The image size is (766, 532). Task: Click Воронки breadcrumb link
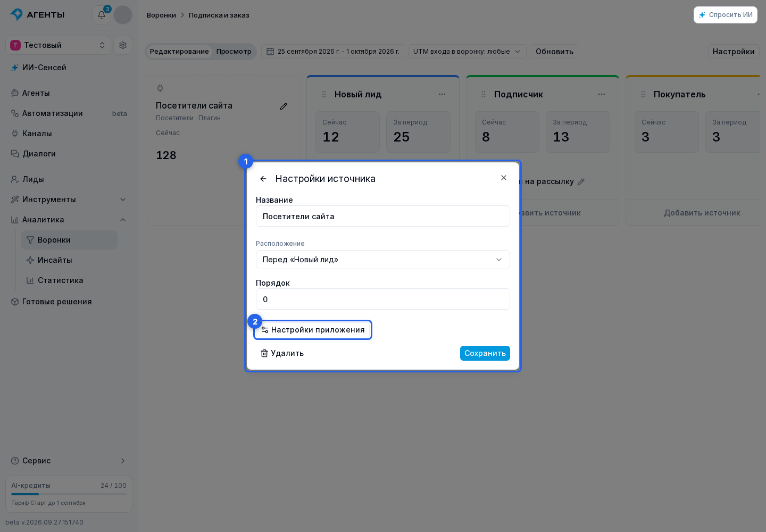click(161, 15)
